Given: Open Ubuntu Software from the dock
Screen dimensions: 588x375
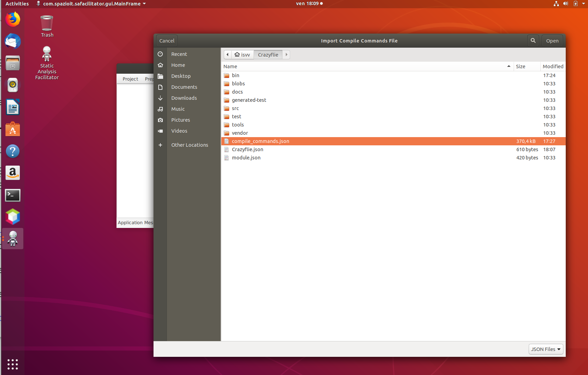Looking at the screenshot, I should tap(13, 130).
